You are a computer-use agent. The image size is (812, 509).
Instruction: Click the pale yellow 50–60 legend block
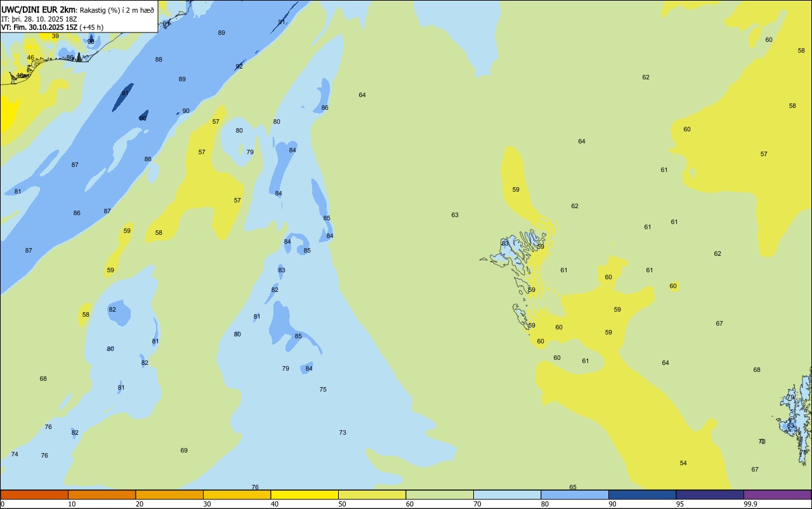pos(372,494)
